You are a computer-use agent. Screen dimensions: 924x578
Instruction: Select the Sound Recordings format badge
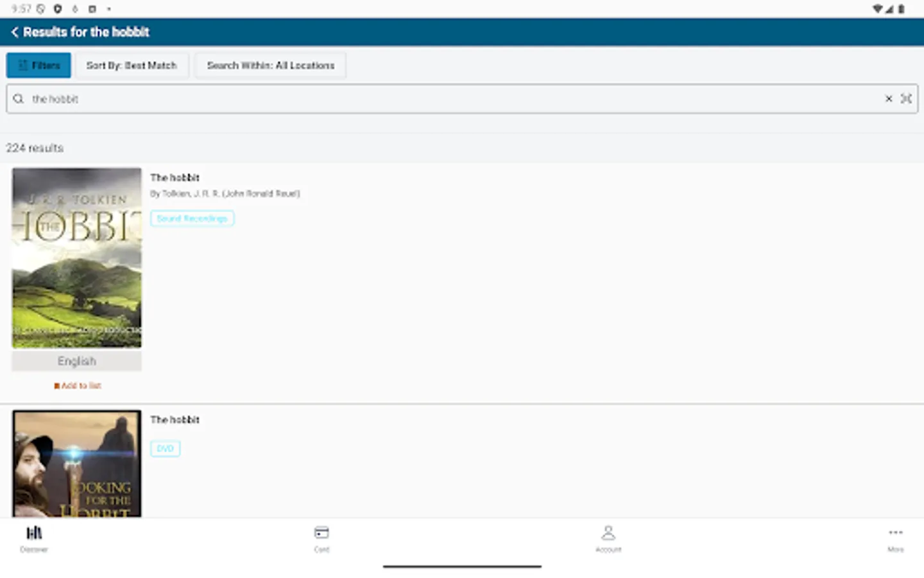[192, 218]
